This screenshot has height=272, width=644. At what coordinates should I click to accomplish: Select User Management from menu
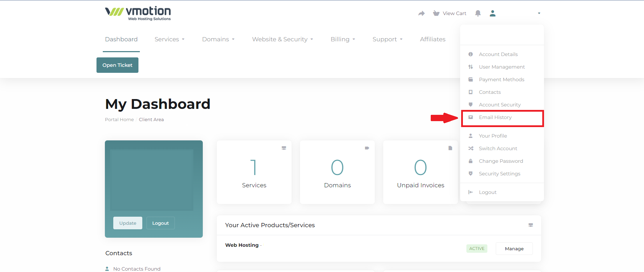[x=502, y=67]
